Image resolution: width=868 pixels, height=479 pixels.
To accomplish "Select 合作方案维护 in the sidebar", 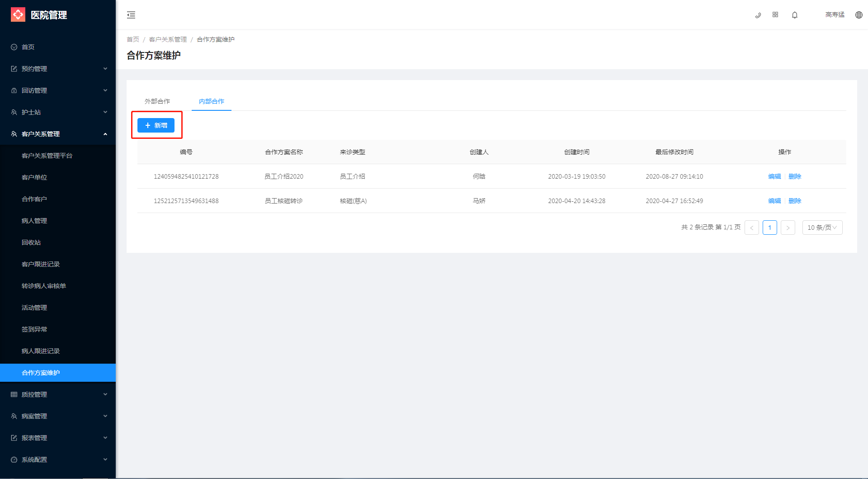I will [x=58, y=373].
